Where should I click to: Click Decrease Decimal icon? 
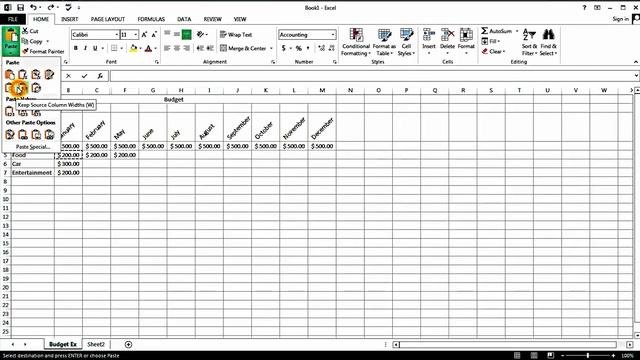point(331,48)
